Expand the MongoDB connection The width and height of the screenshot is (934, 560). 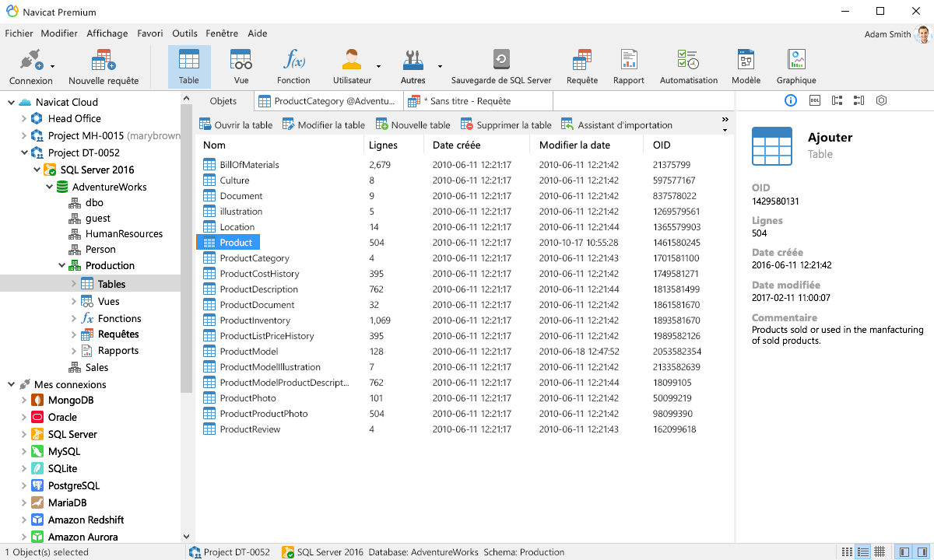pos(24,400)
